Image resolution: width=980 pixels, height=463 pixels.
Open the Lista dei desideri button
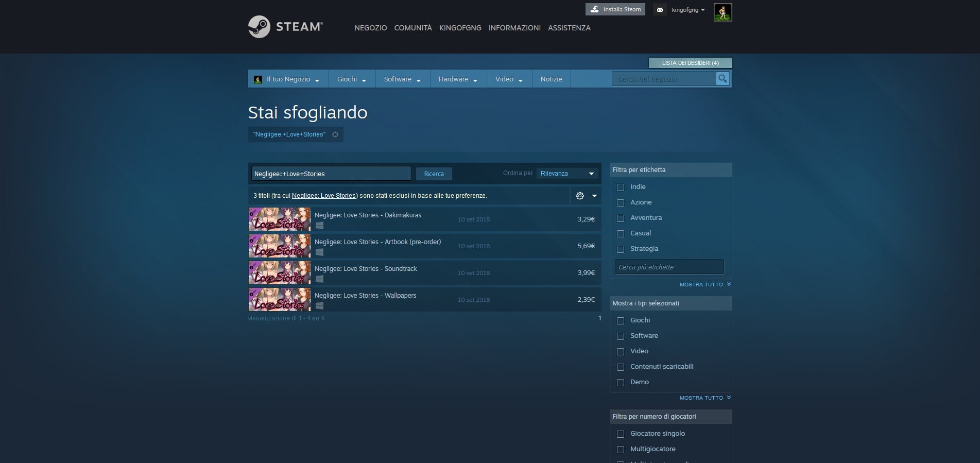pos(690,63)
